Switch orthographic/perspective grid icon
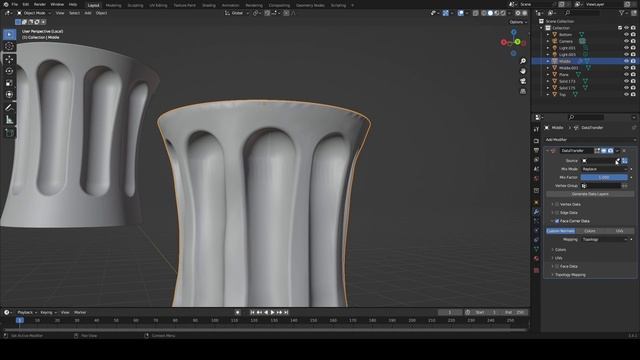Image resolution: width=640 pixels, height=360 pixels. pyautogui.click(x=523, y=91)
